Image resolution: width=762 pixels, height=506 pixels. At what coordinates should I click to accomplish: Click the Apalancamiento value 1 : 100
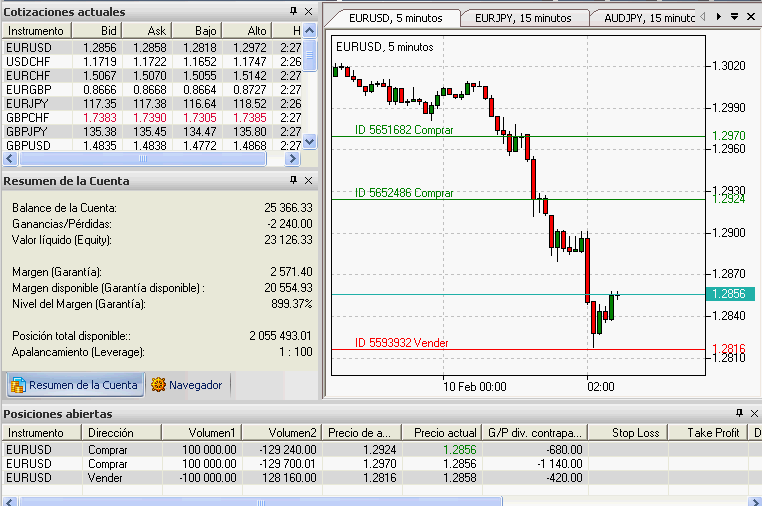coord(295,352)
